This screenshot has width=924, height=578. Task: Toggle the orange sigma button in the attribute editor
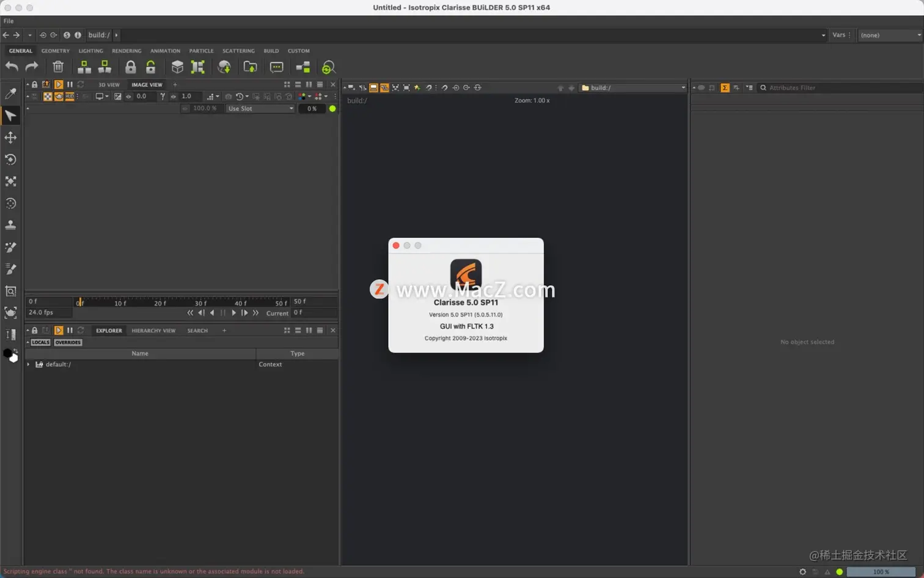(725, 88)
